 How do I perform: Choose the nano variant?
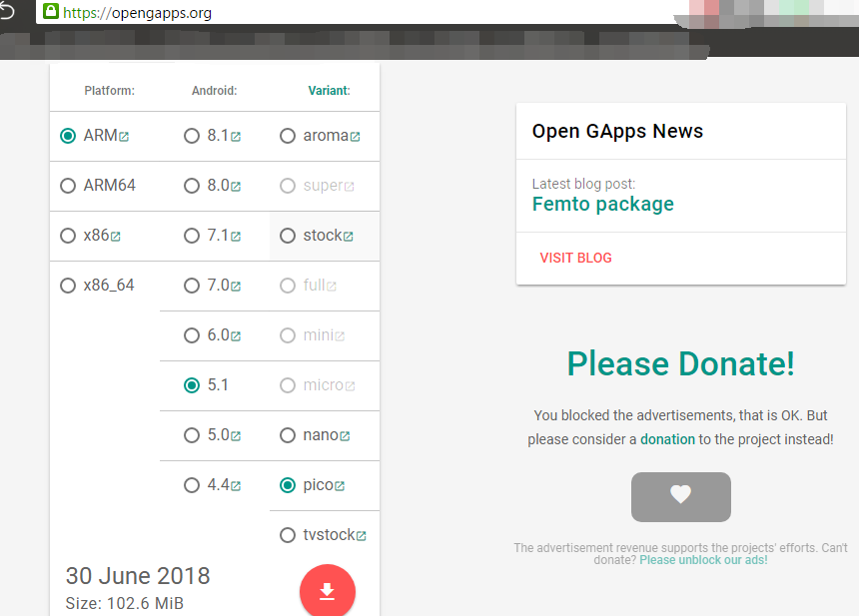tap(288, 435)
